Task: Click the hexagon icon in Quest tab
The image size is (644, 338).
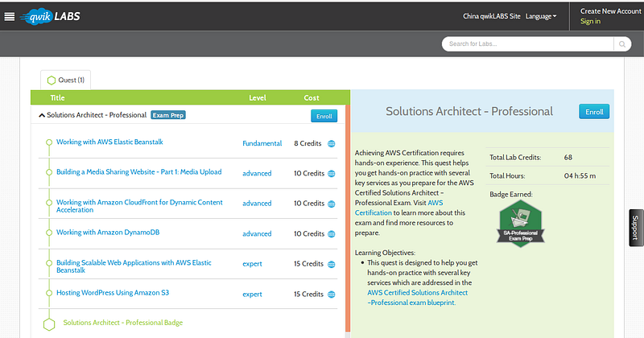Action: [52, 80]
